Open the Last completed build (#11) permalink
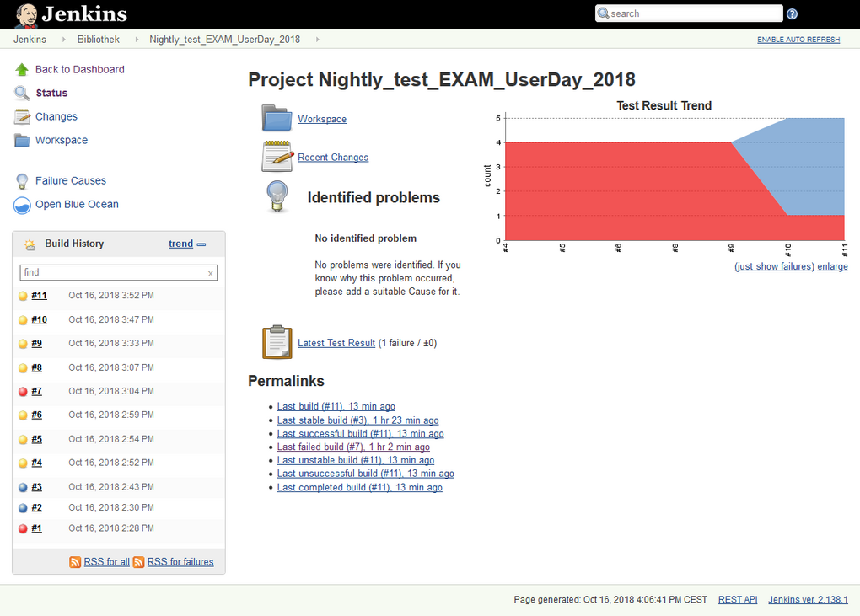Image resolution: width=860 pixels, height=616 pixels. [x=359, y=487]
